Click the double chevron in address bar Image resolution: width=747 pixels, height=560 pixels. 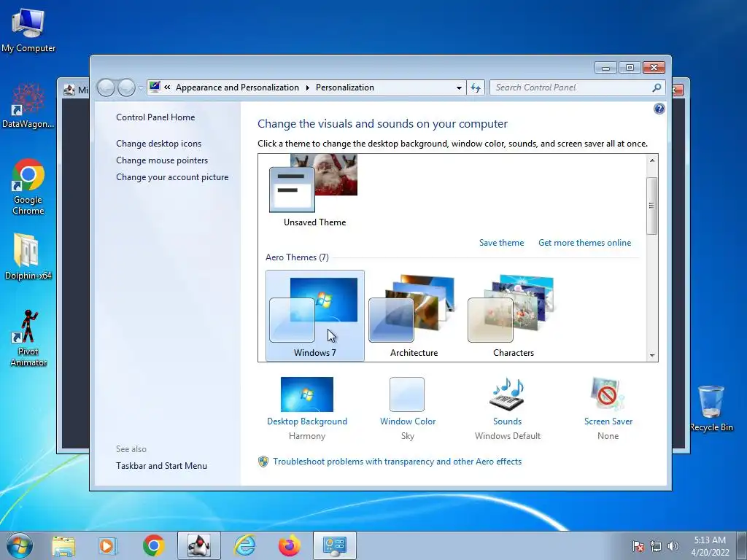167,87
